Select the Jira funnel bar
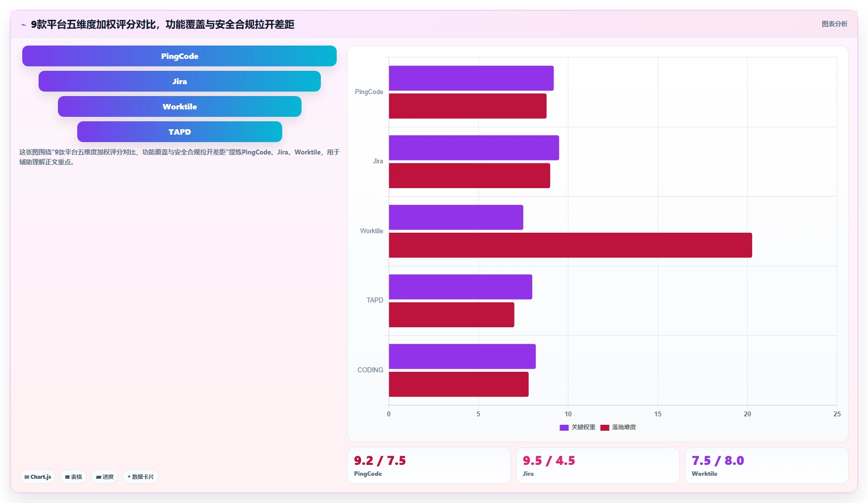 point(179,81)
